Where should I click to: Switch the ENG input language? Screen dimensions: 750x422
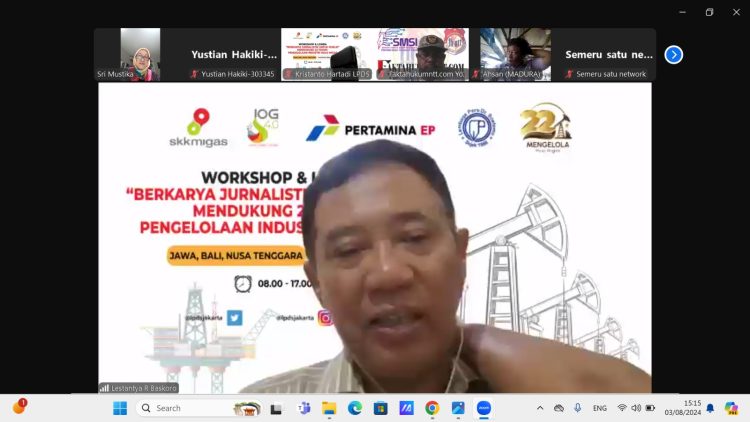(600, 408)
